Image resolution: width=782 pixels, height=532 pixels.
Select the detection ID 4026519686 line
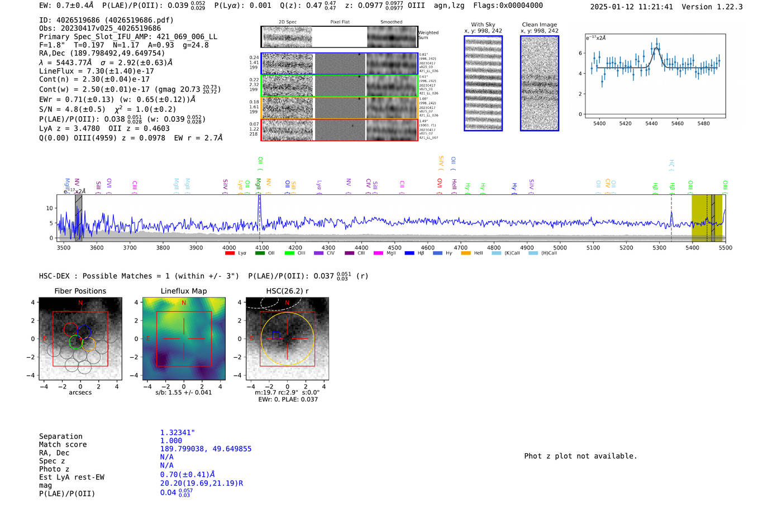click(106, 20)
